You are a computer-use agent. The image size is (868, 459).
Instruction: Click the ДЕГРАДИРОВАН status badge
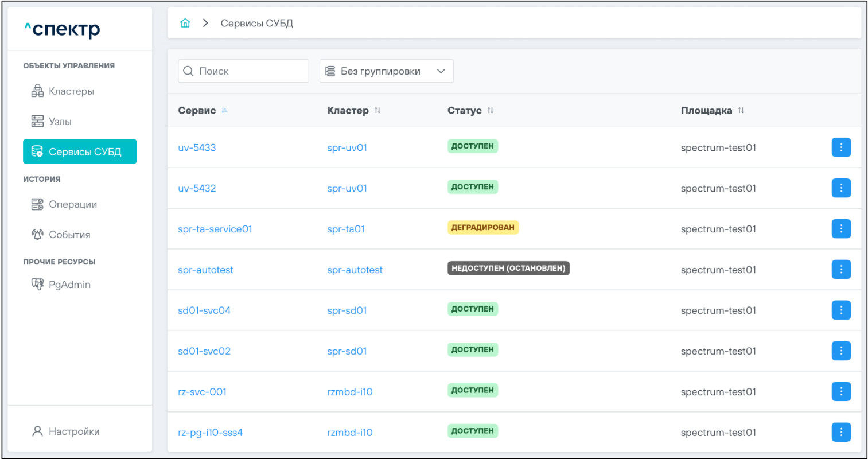click(x=482, y=228)
